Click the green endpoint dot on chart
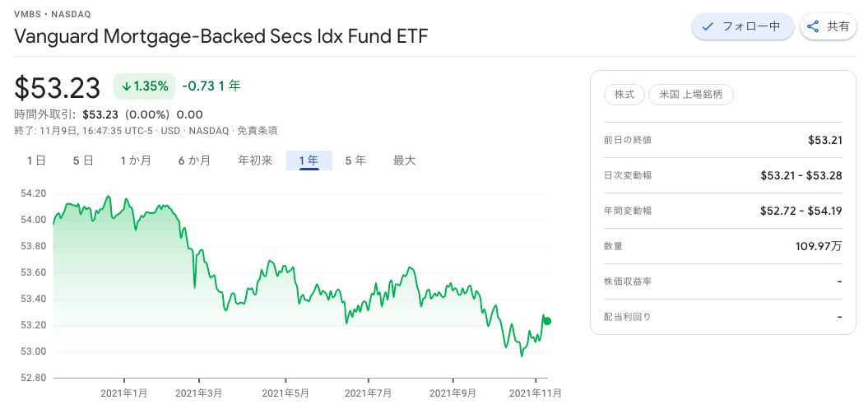The width and height of the screenshot is (868, 409). (x=547, y=321)
